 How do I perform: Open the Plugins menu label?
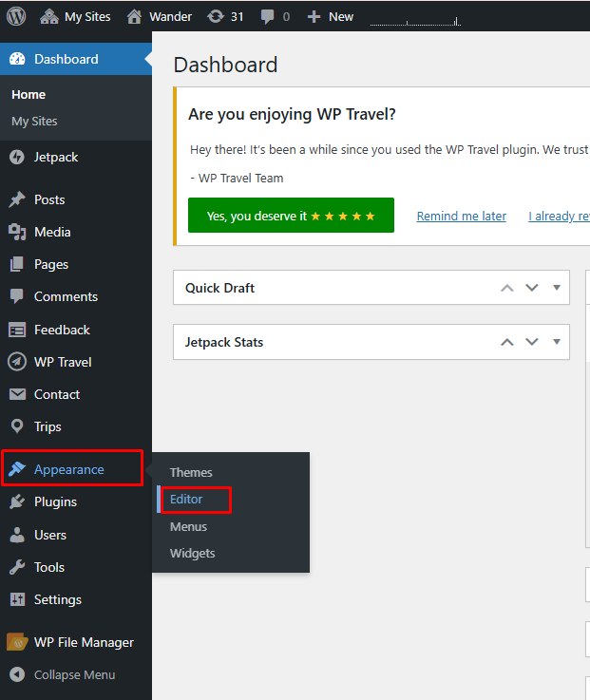tap(55, 502)
